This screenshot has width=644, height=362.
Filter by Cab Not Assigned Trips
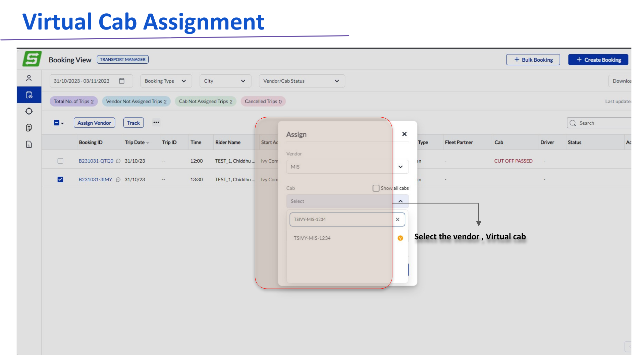coord(205,101)
